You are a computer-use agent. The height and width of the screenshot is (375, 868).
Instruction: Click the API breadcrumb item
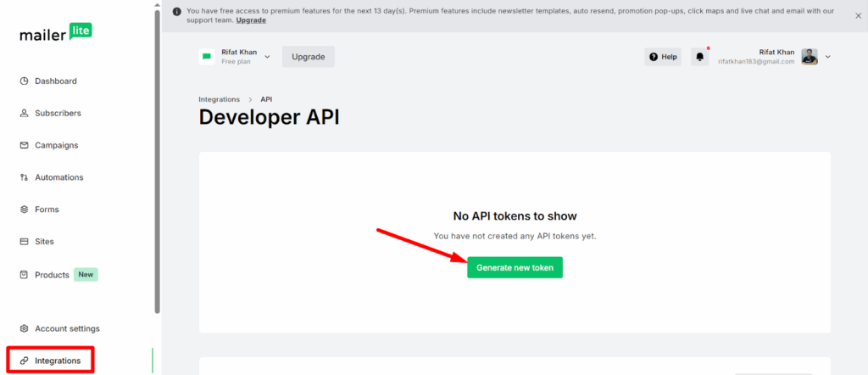[266, 99]
